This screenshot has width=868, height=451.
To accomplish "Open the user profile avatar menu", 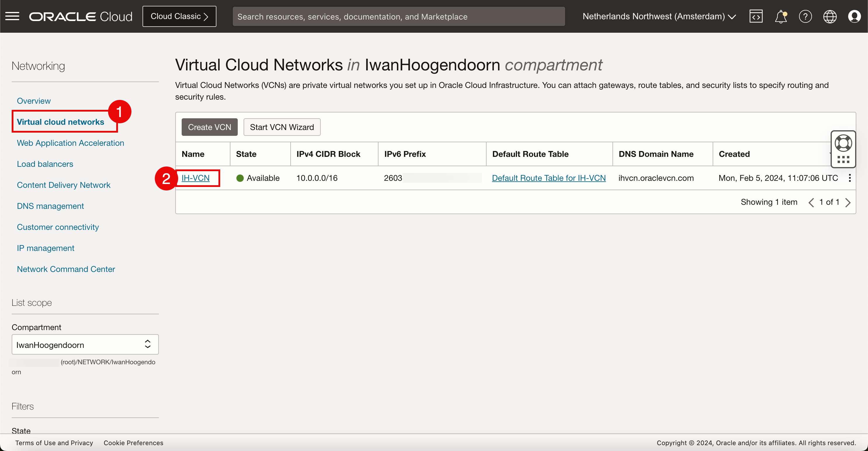I will pos(854,16).
